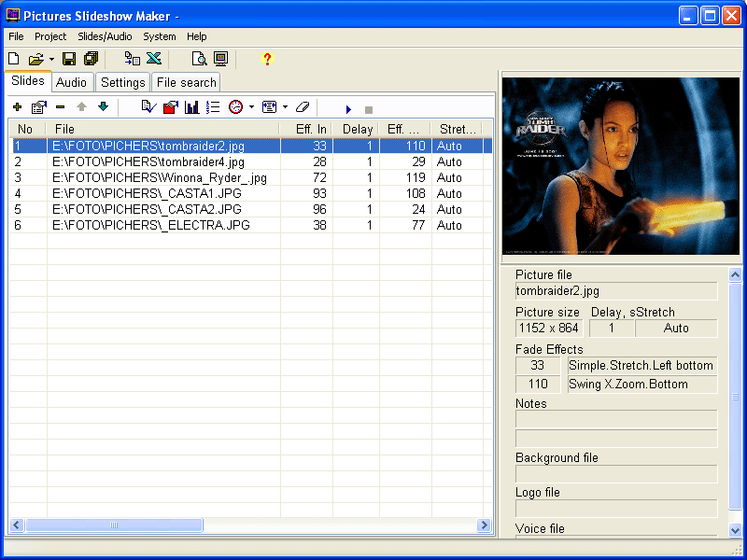Click the Tomb Raider preview image
The image size is (747, 560).
point(621,166)
